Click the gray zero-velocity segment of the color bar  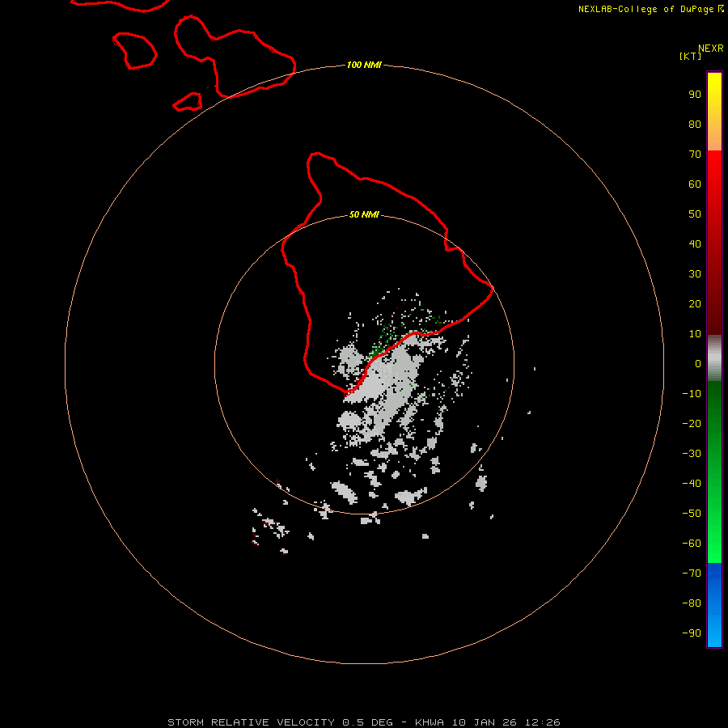click(714, 358)
